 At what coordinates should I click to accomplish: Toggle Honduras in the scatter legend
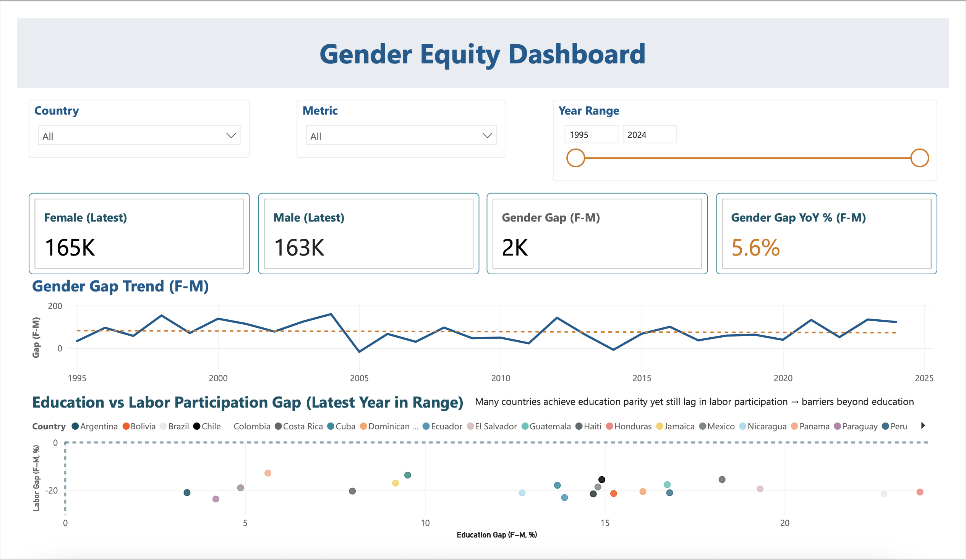pyautogui.click(x=609, y=426)
